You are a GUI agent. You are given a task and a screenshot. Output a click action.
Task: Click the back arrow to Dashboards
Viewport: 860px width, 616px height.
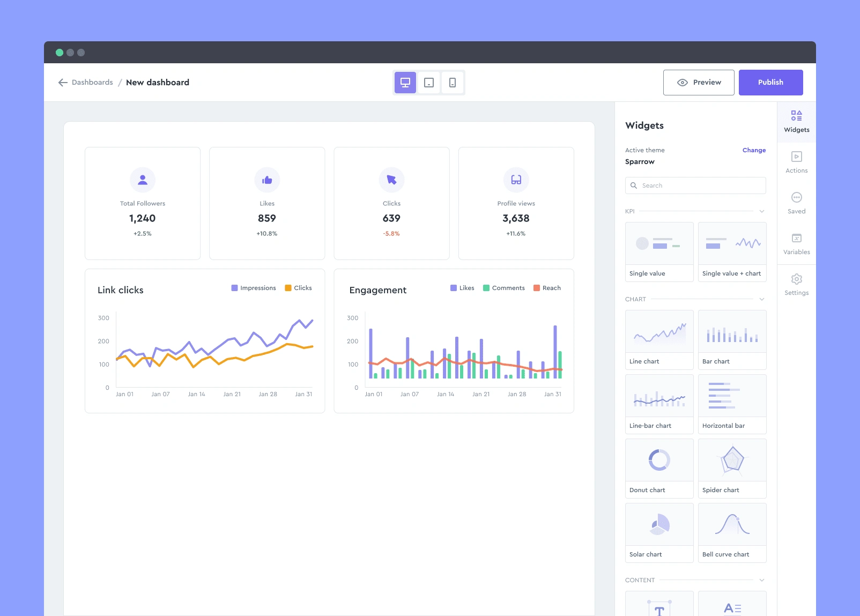[x=63, y=83]
